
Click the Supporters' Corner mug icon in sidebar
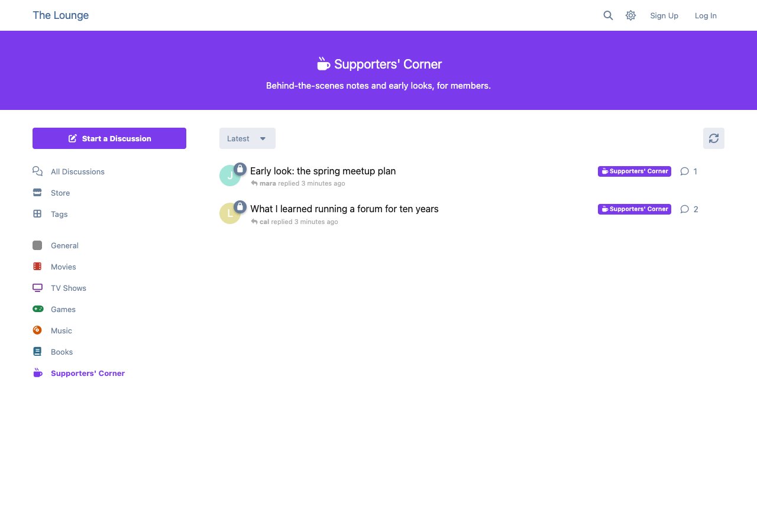click(37, 373)
